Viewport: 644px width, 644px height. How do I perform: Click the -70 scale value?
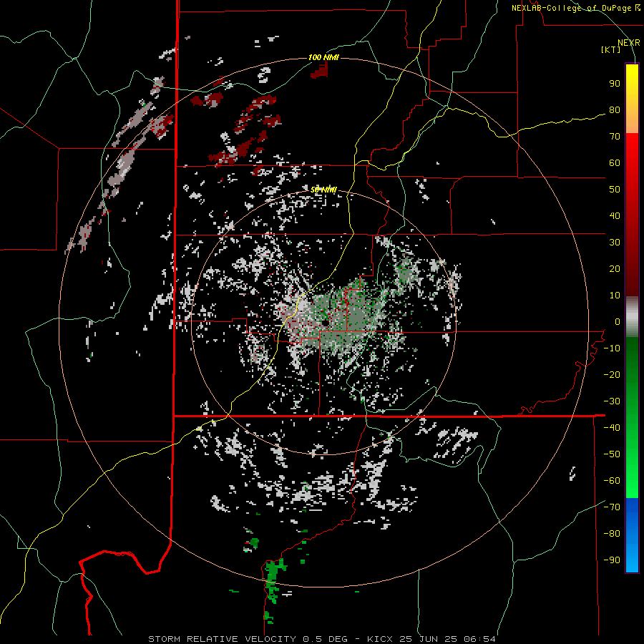tap(612, 507)
